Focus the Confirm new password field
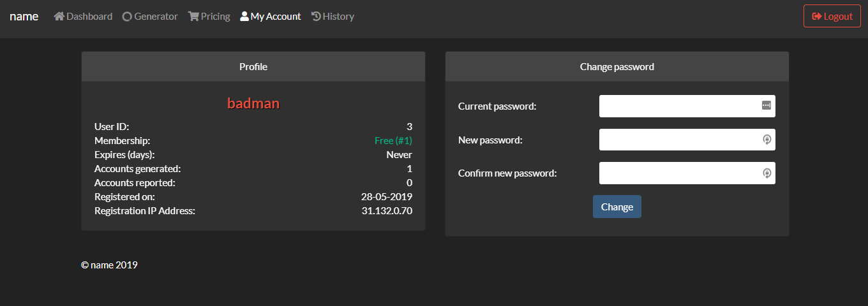The width and height of the screenshot is (868, 306). [x=687, y=173]
